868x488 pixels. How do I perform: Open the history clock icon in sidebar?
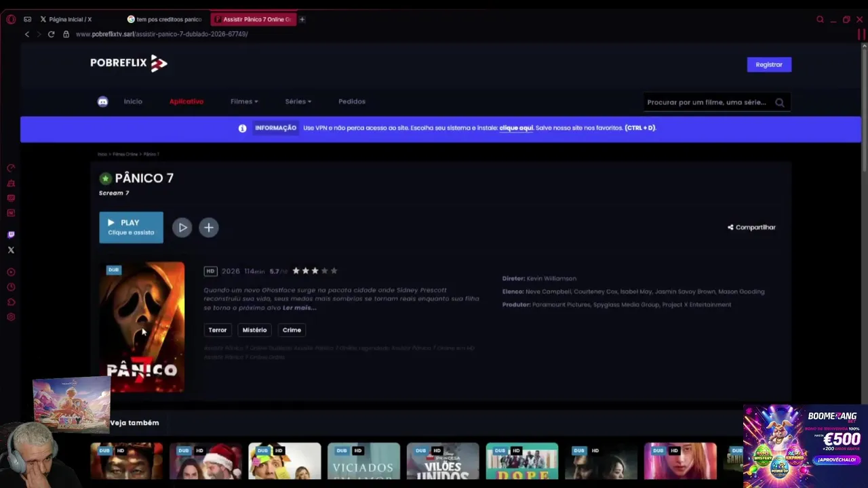[11, 287]
